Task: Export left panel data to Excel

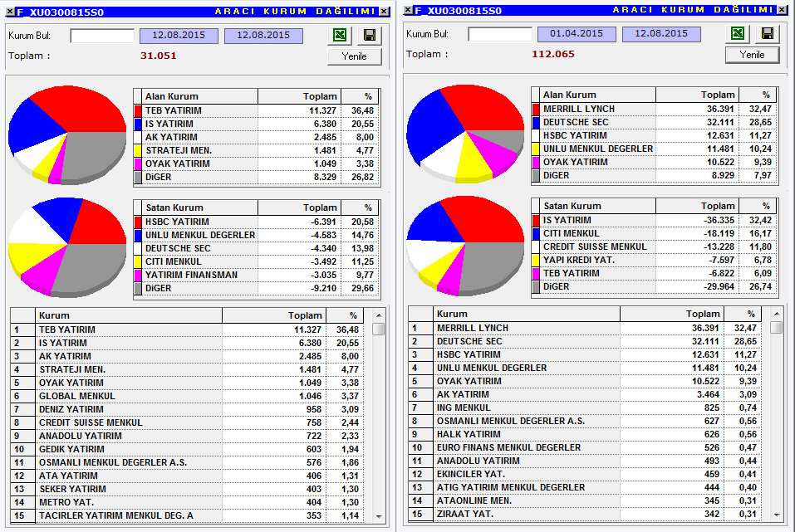Action: (x=340, y=35)
